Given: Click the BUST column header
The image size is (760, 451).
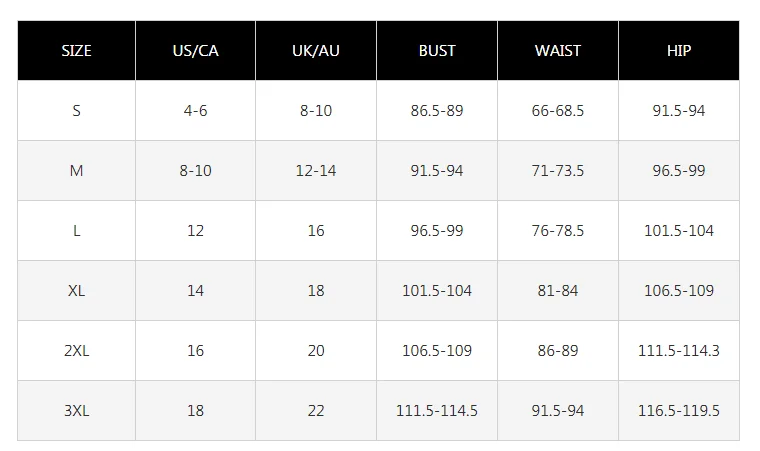Looking at the screenshot, I should coord(437,50).
